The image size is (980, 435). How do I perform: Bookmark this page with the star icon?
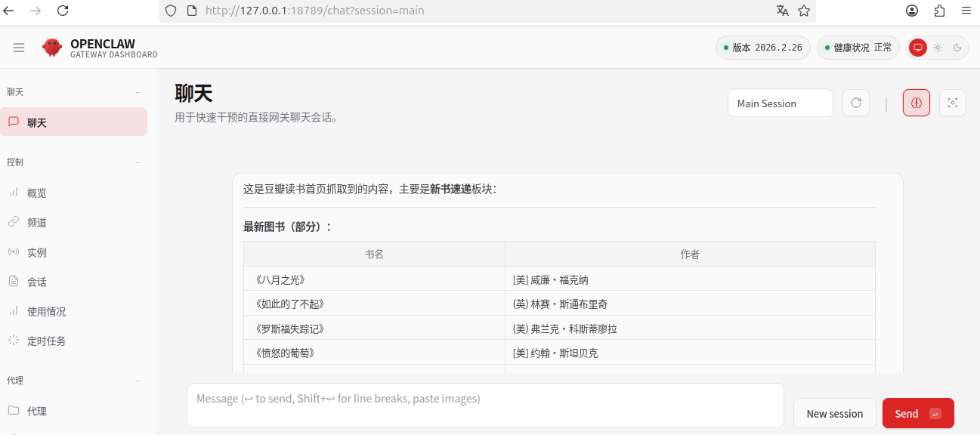[x=804, y=11]
